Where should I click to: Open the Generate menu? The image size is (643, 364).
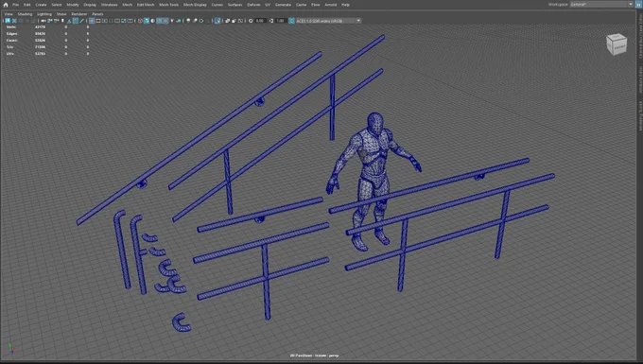pos(283,5)
